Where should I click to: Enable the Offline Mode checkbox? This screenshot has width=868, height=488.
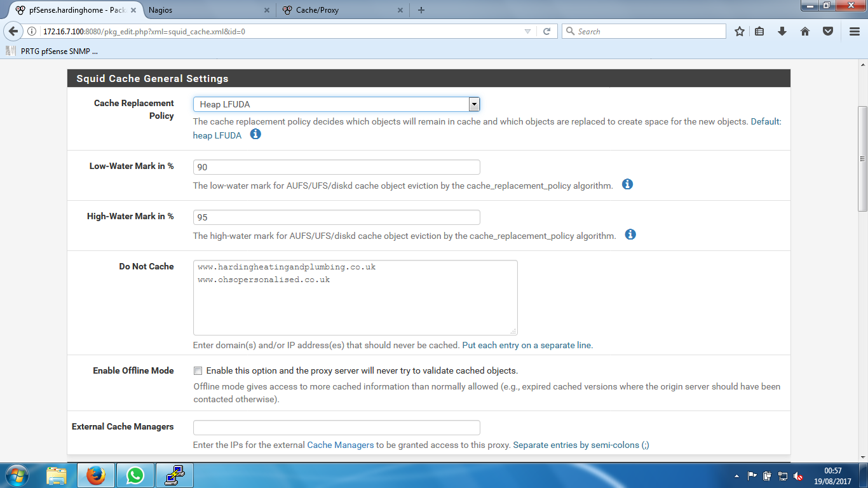[x=198, y=370]
